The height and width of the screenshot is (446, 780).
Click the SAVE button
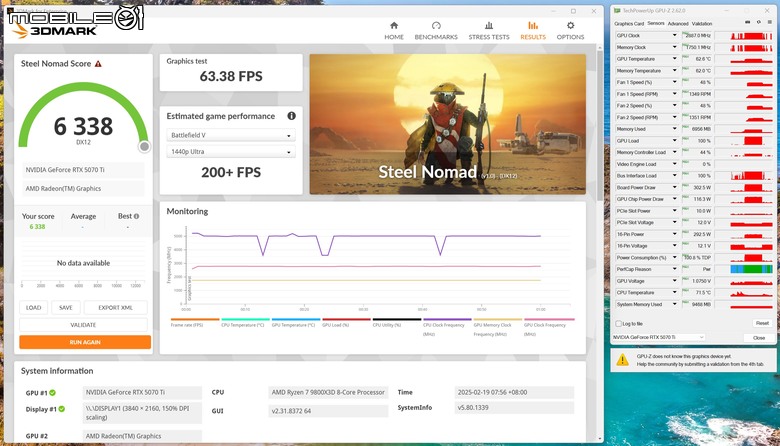(66, 308)
